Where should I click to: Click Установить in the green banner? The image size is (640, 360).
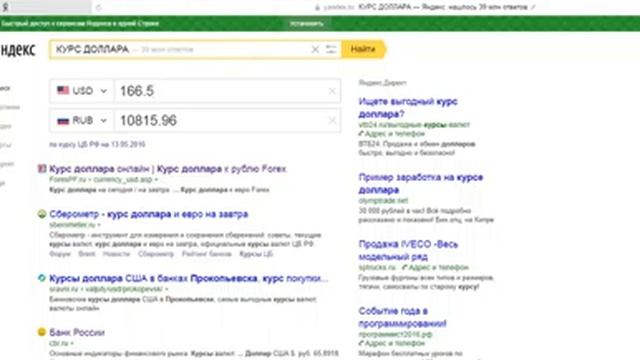(x=307, y=24)
